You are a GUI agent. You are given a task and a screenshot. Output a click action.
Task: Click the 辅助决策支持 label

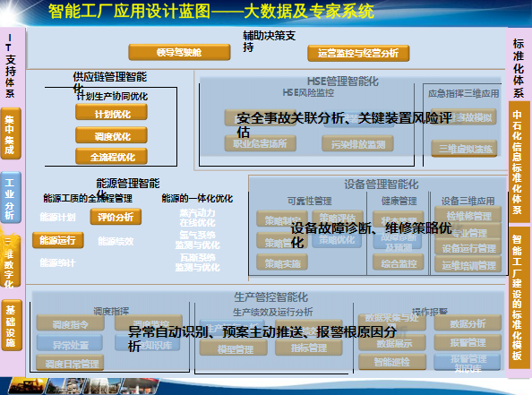point(270,41)
